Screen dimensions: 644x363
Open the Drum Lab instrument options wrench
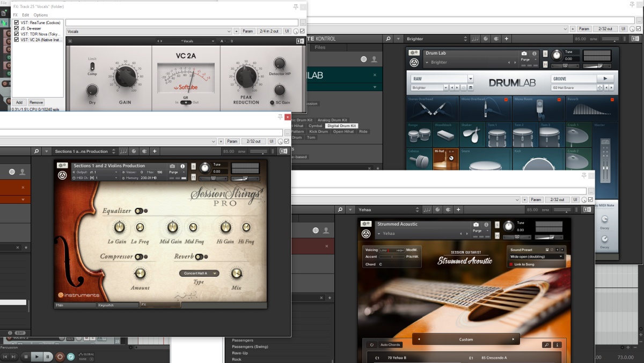coord(413,53)
